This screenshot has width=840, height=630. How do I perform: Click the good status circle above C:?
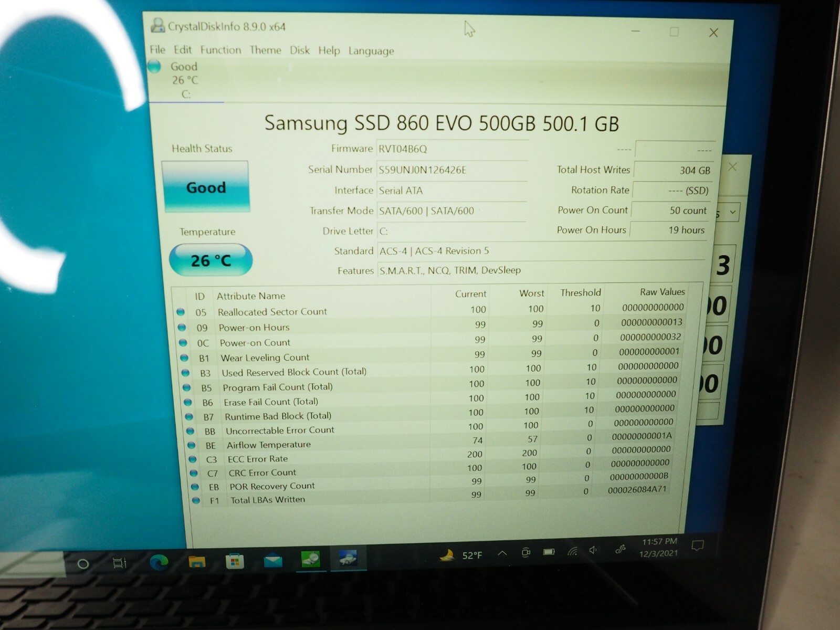pyautogui.click(x=154, y=66)
